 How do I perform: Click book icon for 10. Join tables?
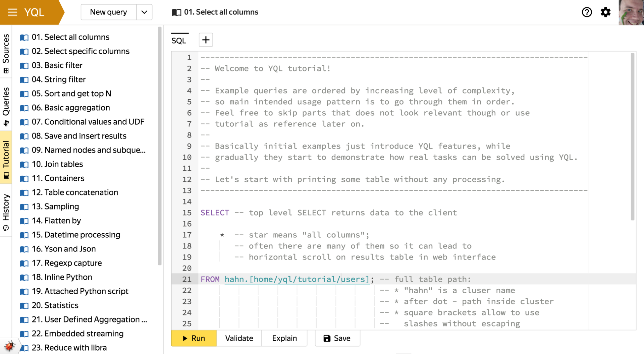click(x=24, y=164)
